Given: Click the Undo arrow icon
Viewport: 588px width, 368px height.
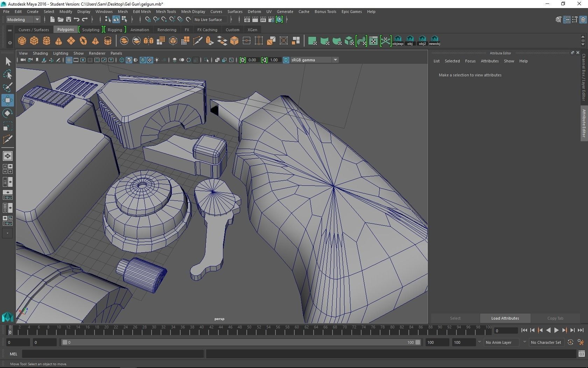Looking at the screenshot, I should pos(77,20).
